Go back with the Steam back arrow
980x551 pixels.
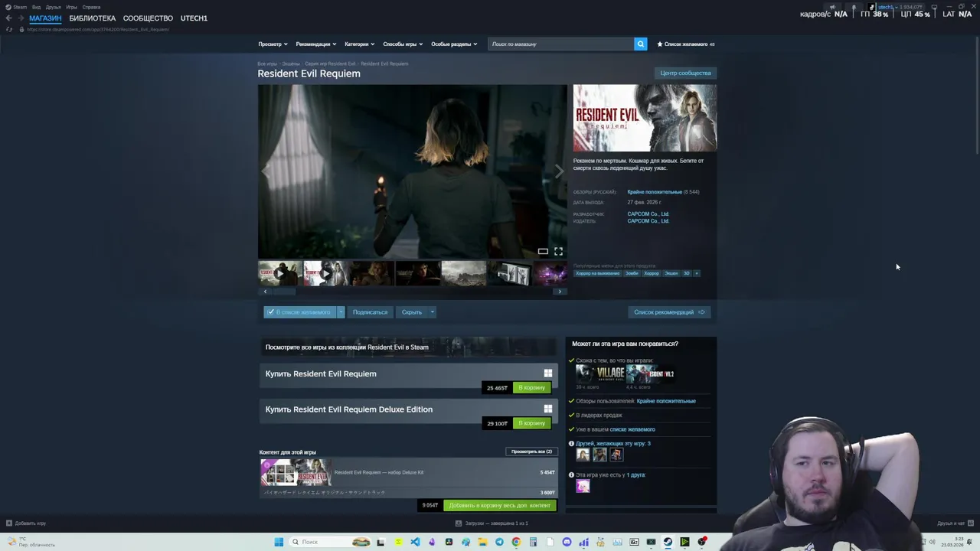[8, 18]
